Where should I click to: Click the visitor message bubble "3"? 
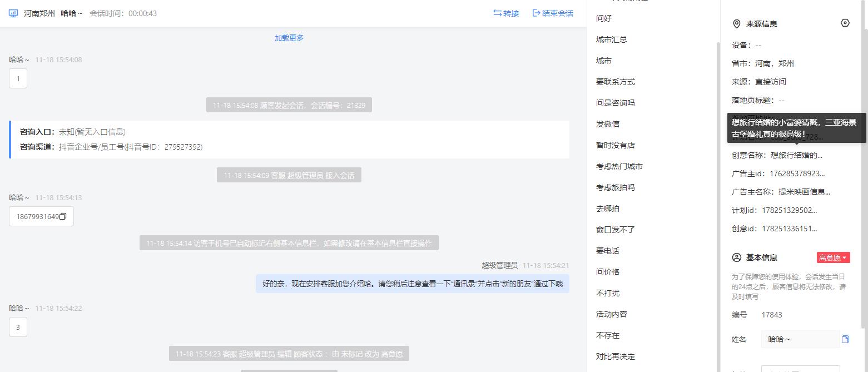coord(18,327)
